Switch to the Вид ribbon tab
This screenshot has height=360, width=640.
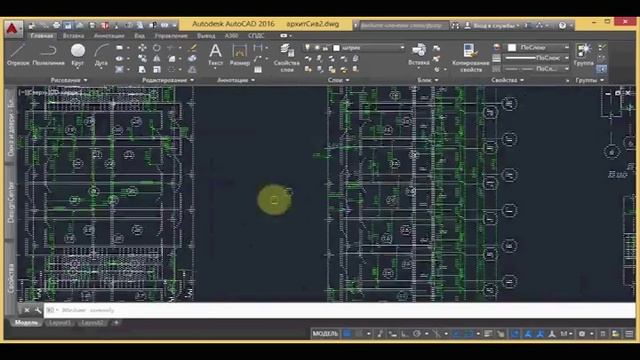pos(140,36)
